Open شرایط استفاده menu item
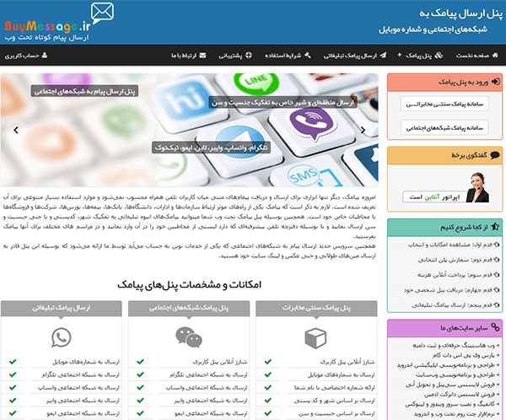 coord(288,56)
